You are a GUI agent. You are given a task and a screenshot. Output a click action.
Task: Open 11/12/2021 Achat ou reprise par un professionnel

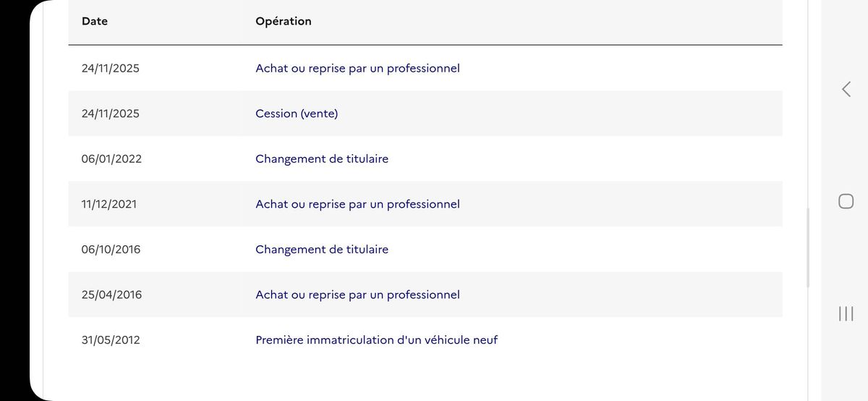(357, 204)
